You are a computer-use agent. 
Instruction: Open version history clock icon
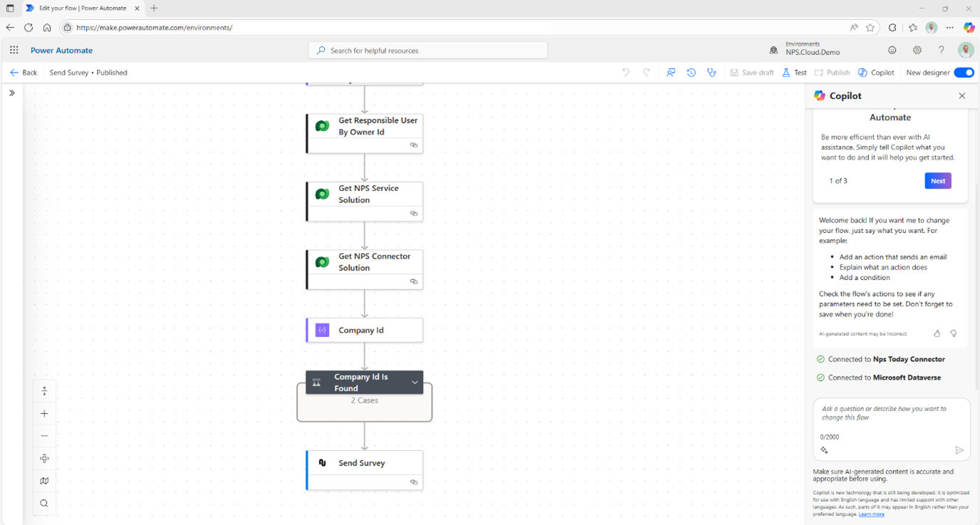[x=691, y=73]
